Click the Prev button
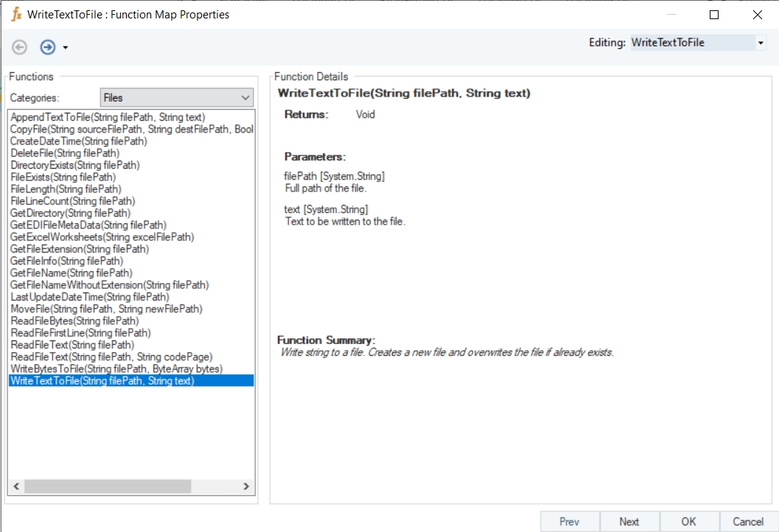Screen dimensions: 779x532 (x=570, y=522)
